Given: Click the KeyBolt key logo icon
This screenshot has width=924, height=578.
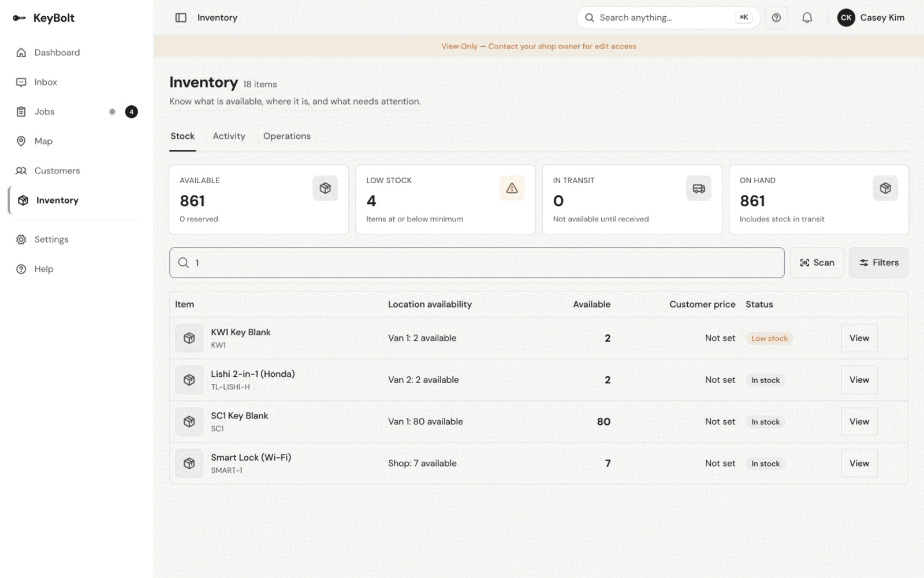Looking at the screenshot, I should click(x=19, y=18).
